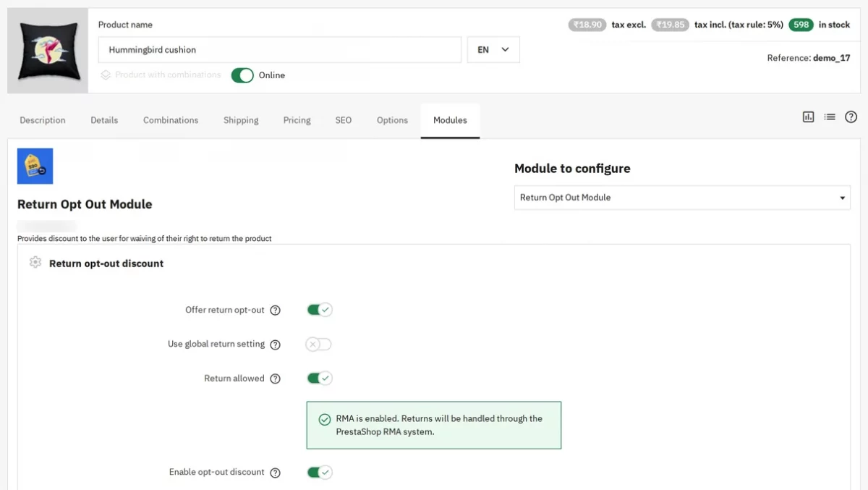The height and width of the screenshot is (490, 868).
Task: Turn off the Return allowed switch
Action: (x=320, y=378)
